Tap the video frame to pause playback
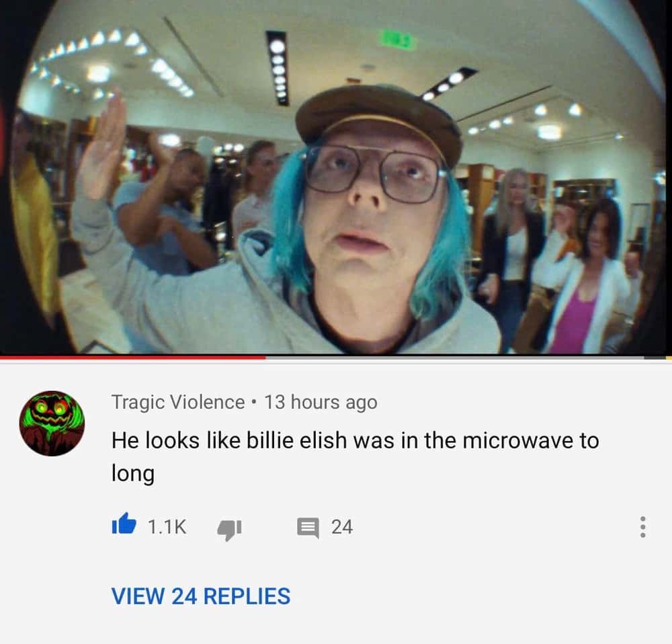672x644 pixels. tap(336, 177)
